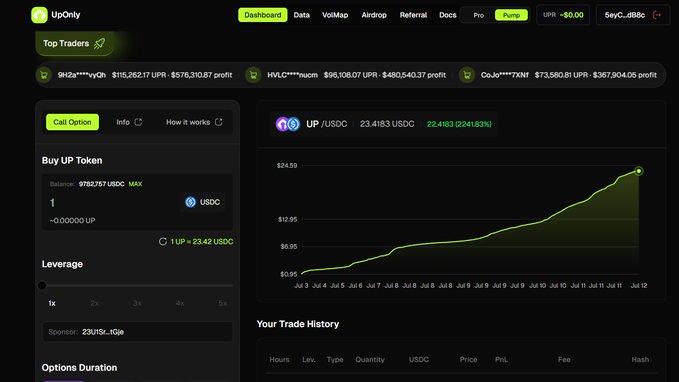This screenshot has width=679, height=382.
Task: Click the Sponsor address field
Action: point(137,332)
